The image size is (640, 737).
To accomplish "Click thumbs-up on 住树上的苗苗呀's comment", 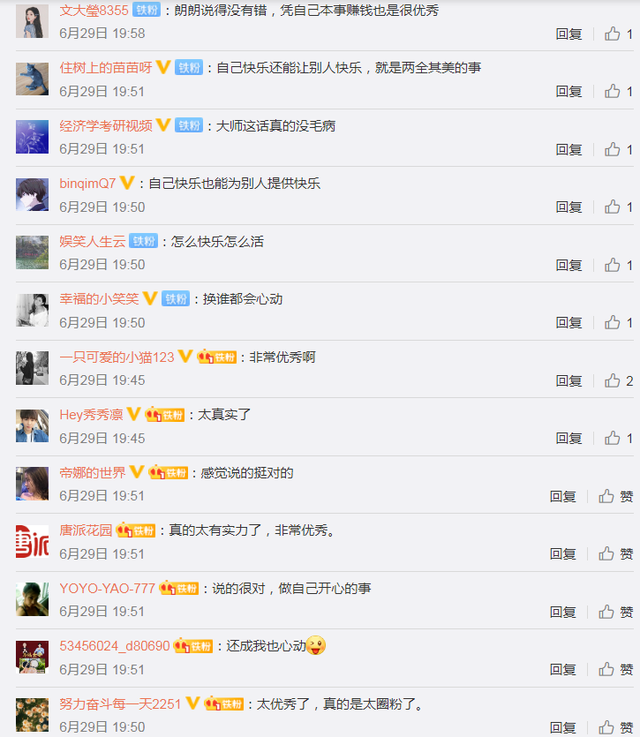I will (618, 91).
